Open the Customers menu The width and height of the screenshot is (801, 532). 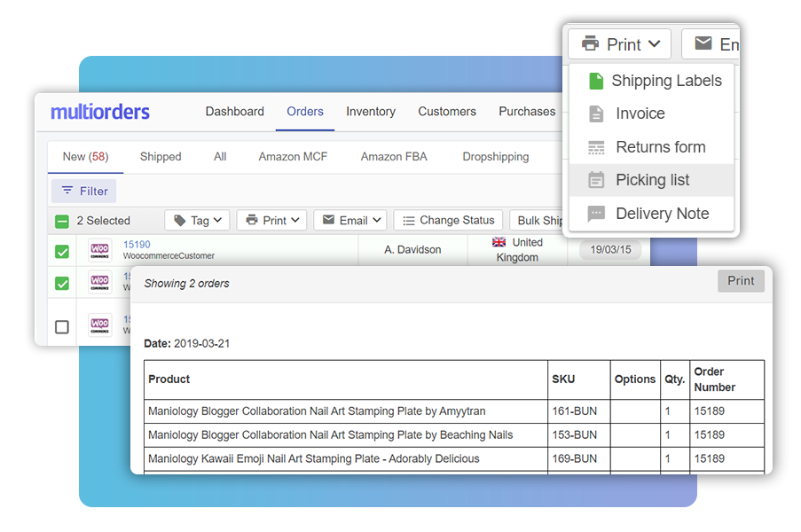pyautogui.click(x=447, y=112)
